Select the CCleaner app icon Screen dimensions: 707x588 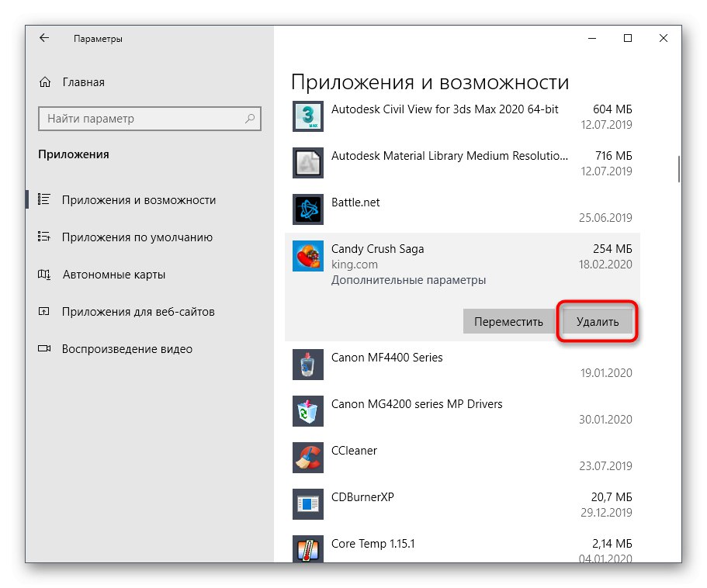(307, 458)
